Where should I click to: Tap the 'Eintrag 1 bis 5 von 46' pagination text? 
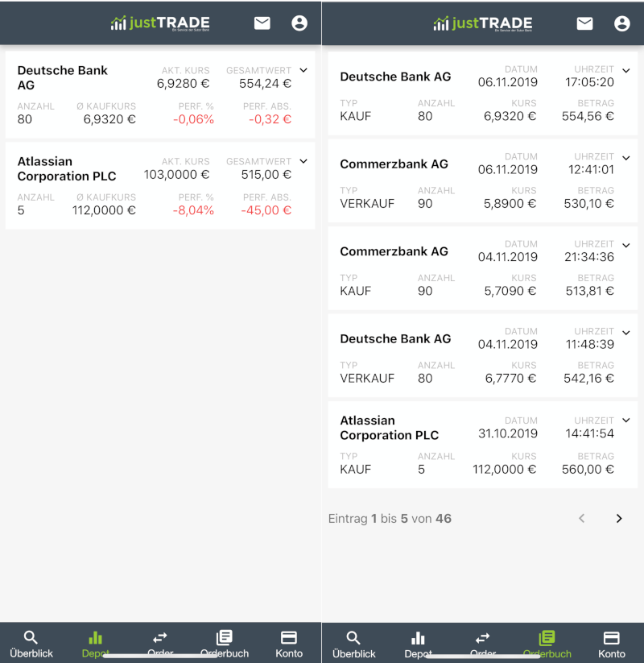[x=390, y=518]
